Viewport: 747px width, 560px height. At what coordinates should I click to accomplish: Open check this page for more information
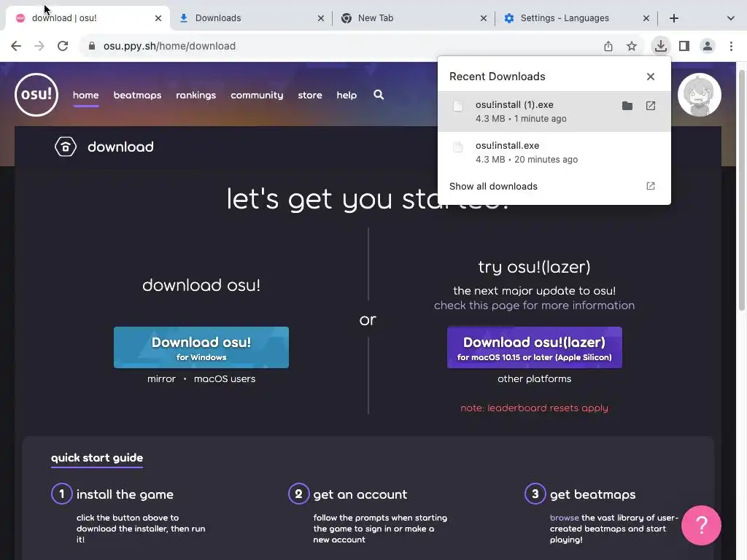pyautogui.click(x=534, y=306)
